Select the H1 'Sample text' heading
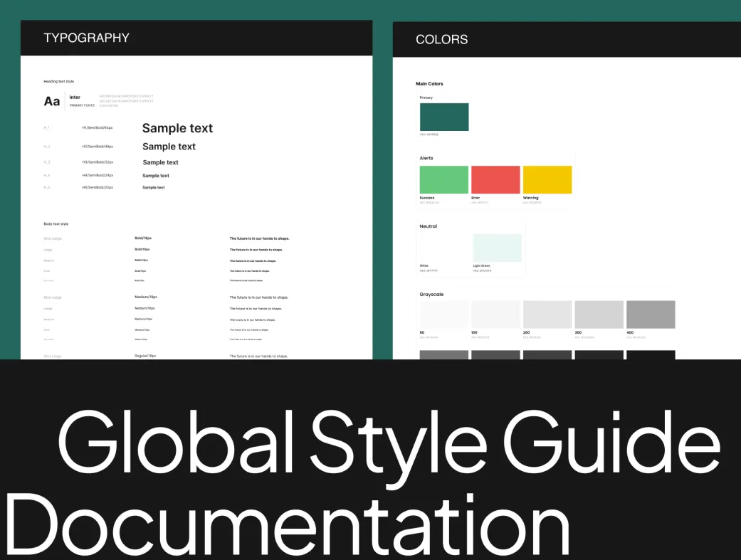The image size is (741, 560). (x=177, y=128)
